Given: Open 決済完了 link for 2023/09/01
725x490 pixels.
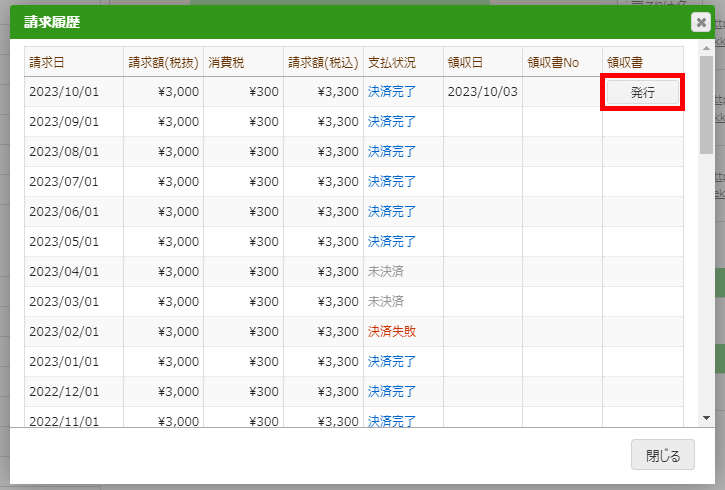Looking at the screenshot, I should coord(392,122).
